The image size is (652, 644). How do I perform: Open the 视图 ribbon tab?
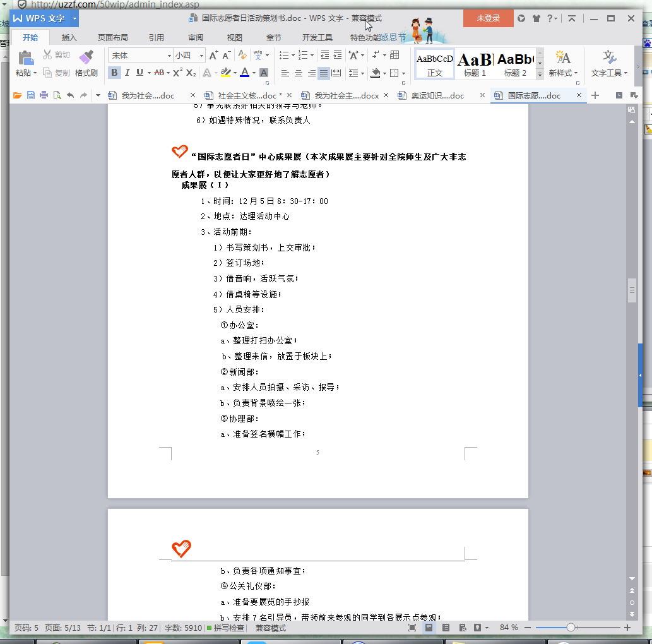pos(235,37)
